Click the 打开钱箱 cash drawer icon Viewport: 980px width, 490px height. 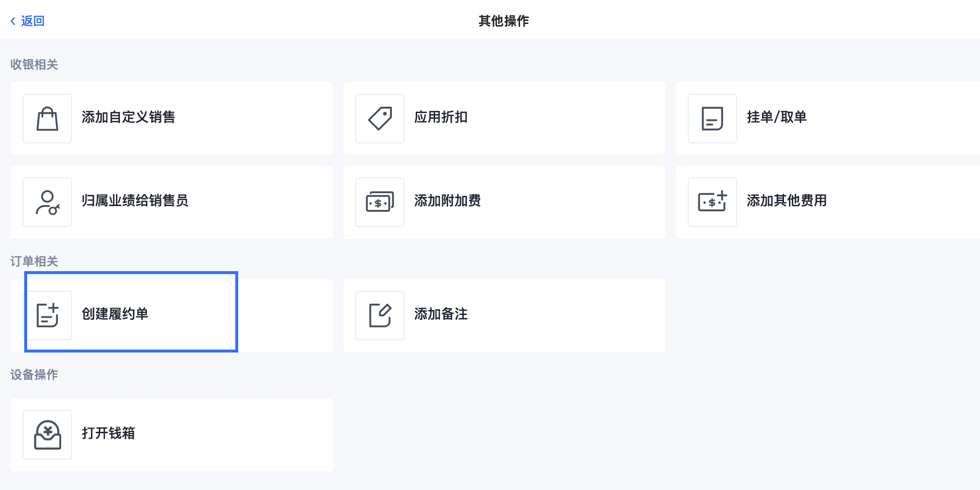coord(47,435)
